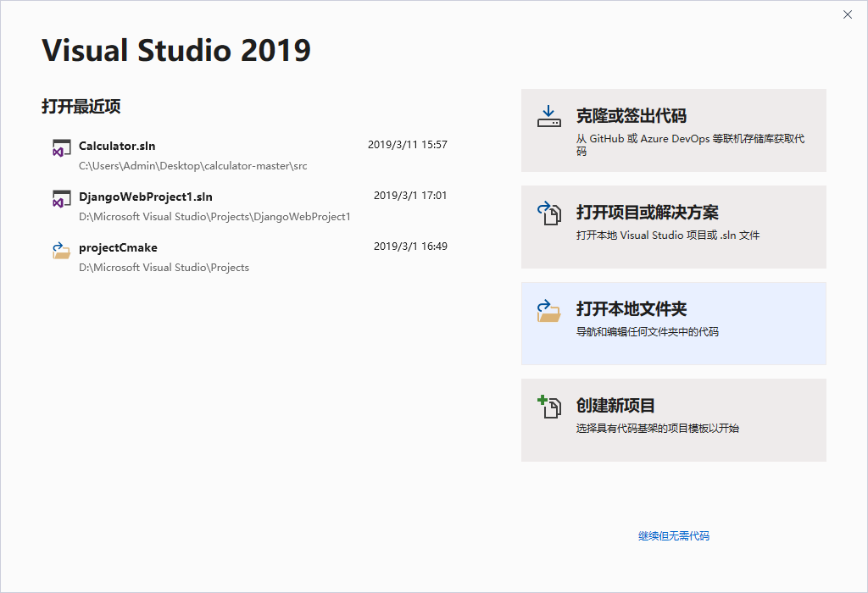Click the clone download icon for 克隆或签出代码
Image resolution: width=868 pixels, height=593 pixels.
[x=548, y=117]
